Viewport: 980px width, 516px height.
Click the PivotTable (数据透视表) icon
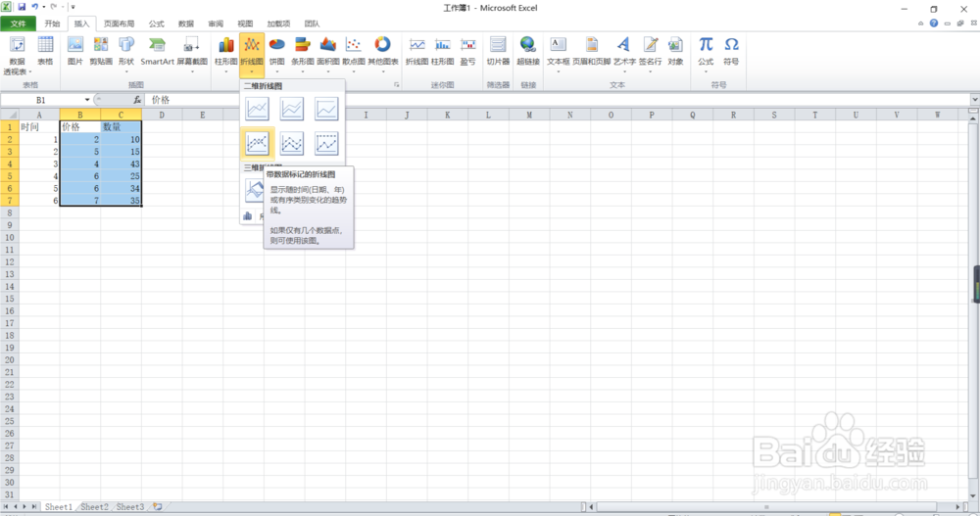click(x=17, y=45)
